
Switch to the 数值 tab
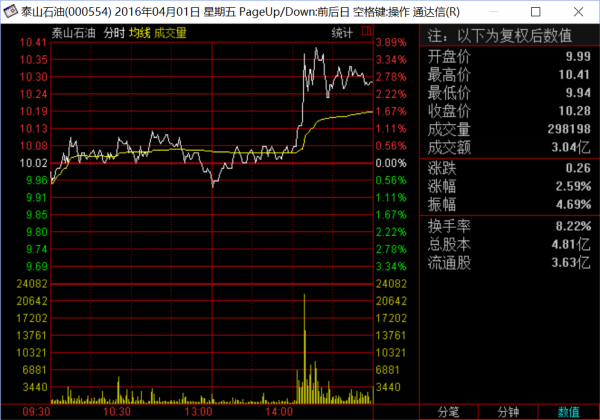(569, 411)
